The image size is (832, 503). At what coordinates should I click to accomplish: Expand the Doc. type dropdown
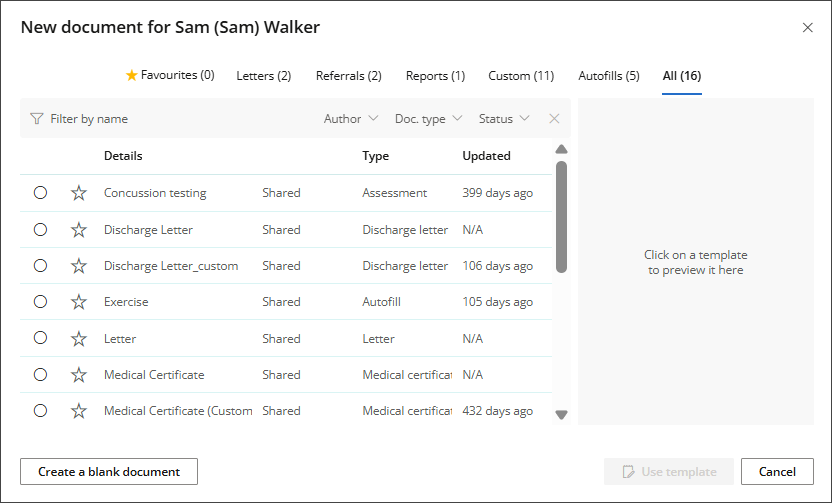(428, 119)
